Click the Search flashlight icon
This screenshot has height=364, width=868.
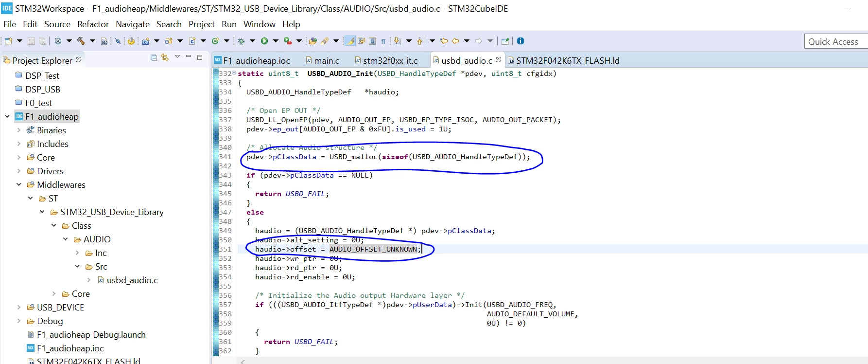(325, 41)
